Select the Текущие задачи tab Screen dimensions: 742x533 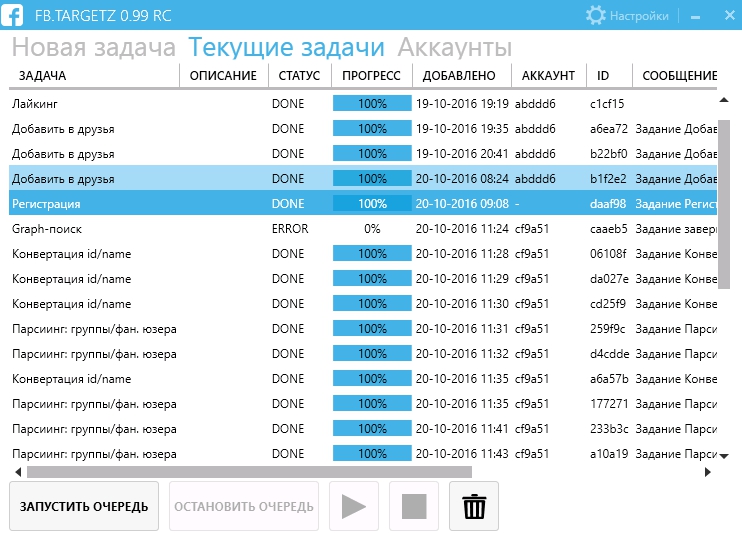click(286, 48)
